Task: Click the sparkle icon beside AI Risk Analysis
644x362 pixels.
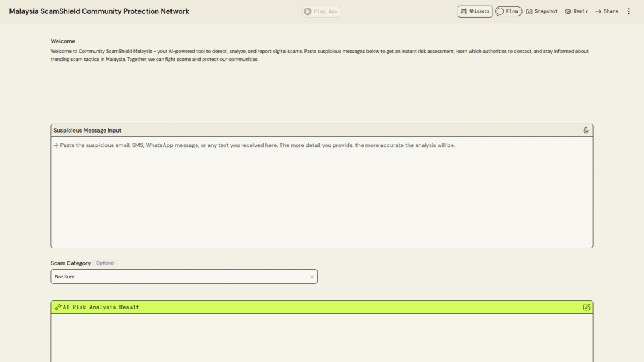Action: [58, 307]
